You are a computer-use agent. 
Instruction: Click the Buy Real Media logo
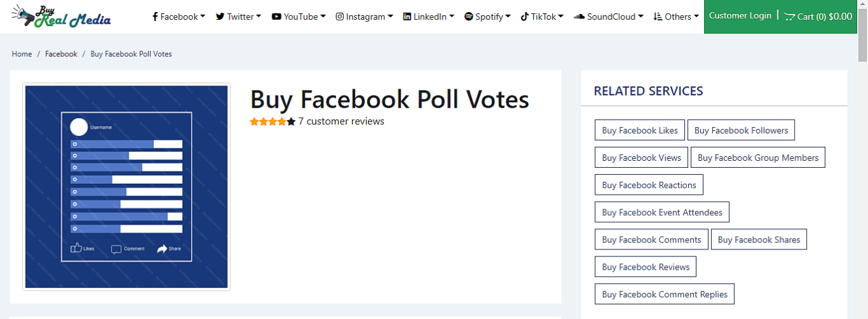[61, 17]
